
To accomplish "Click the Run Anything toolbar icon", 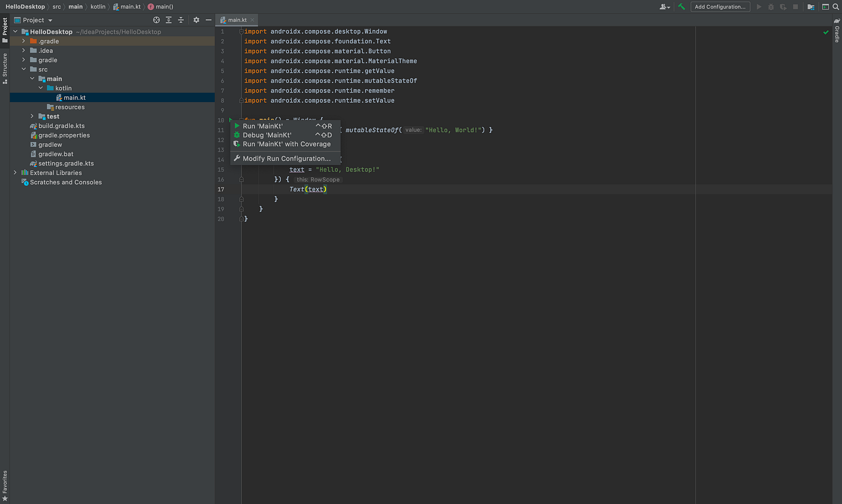I will [x=826, y=7].
